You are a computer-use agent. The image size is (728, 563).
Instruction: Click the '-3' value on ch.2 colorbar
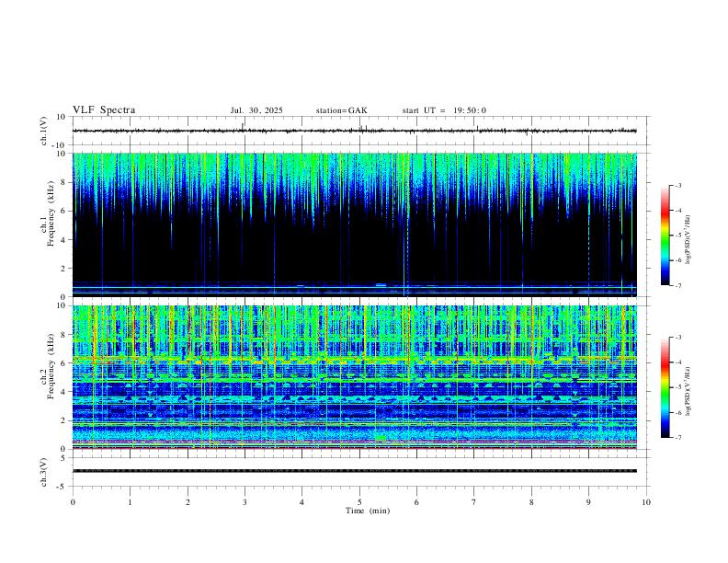coord(678,338)
